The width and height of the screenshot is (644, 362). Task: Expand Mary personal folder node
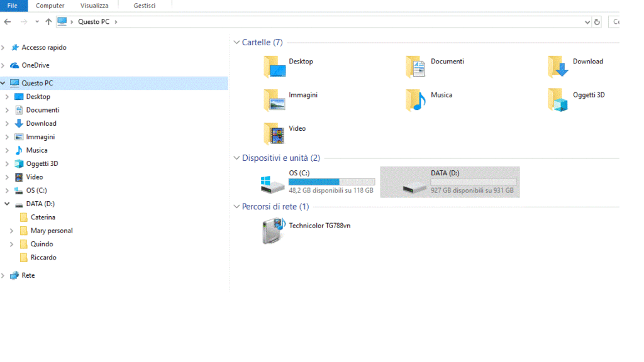point(11,231)
